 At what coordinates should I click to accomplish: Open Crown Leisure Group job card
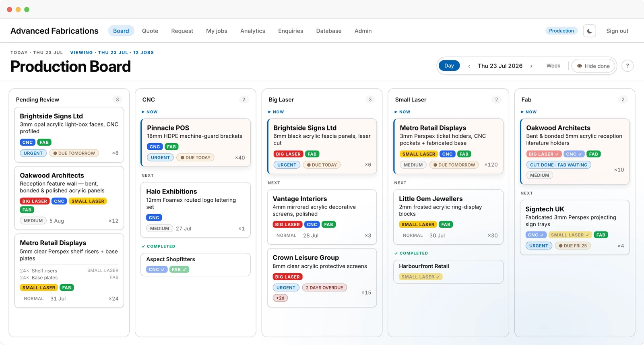(x=322, y=278)
